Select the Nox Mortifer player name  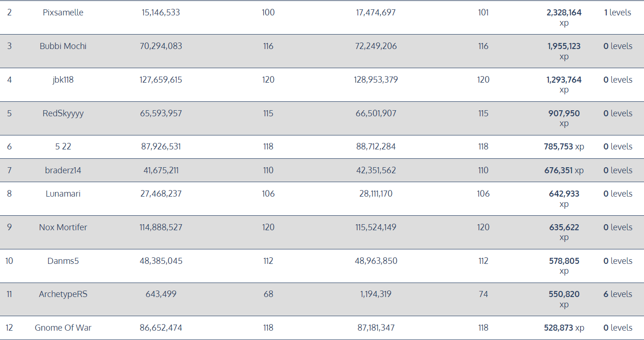pos(63,227)
